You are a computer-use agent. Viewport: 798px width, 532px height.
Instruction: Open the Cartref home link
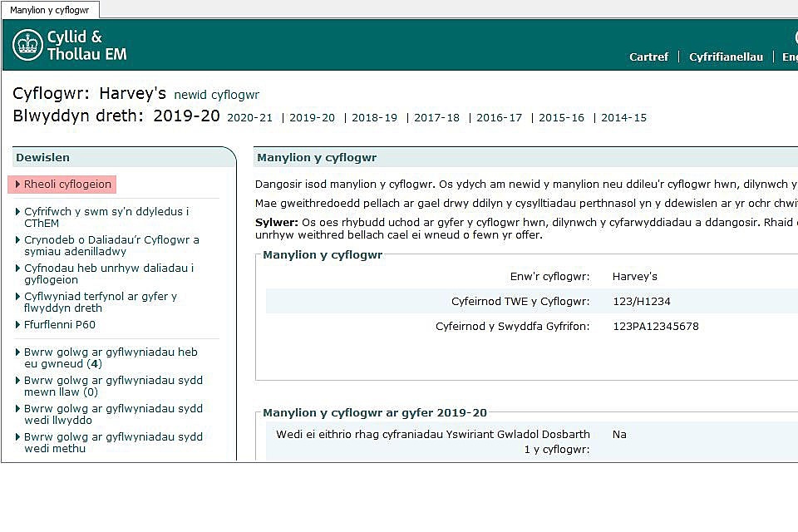click(648, 57)
